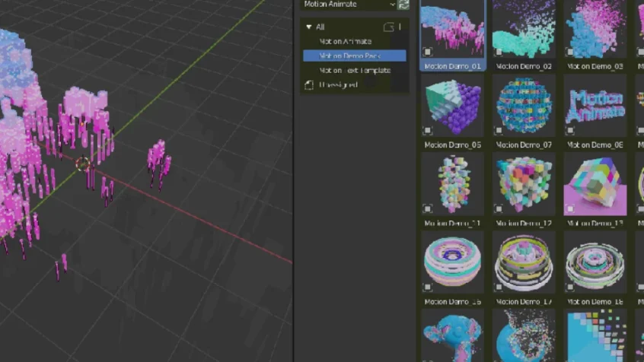Click the asset type icon on Motion Demo_07
The image size is (644, 362).
click(x=499, y=131)
